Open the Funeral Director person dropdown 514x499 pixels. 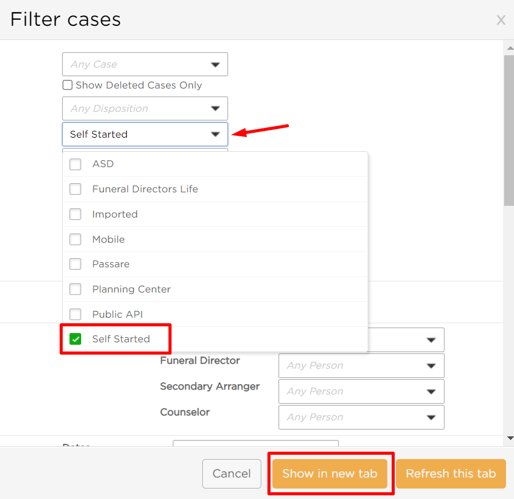point(361,366)
